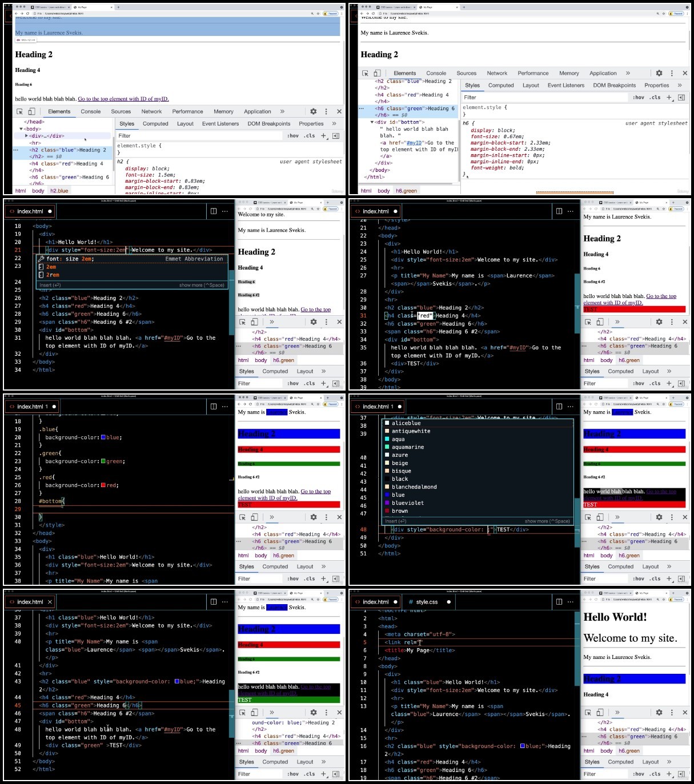Collapse div id="bottom" node in DOM tree
The height and width of the screenshot is (784, 694).
click(372, 122)
